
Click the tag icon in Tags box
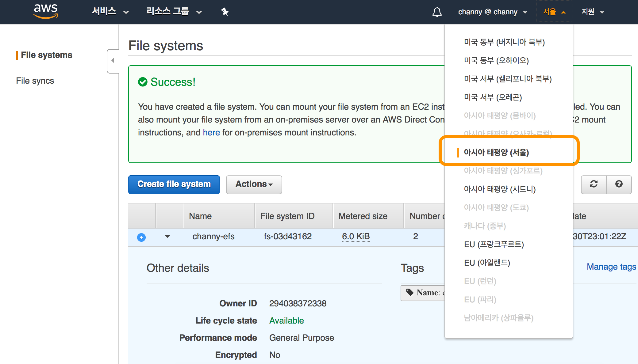(x=410, y=292)
